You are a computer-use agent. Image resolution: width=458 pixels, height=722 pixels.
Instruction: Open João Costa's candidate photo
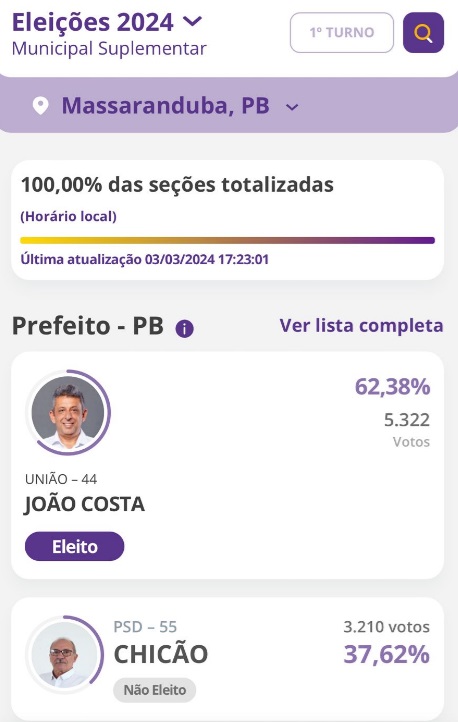pos(68,413)
